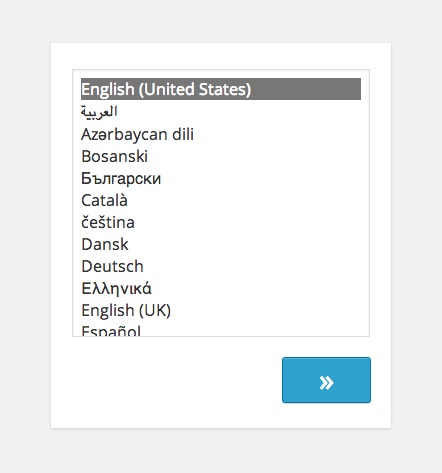Screen dimensions: 442x473
Task: Choose the German language list item
Action: (x=221, y=266)
